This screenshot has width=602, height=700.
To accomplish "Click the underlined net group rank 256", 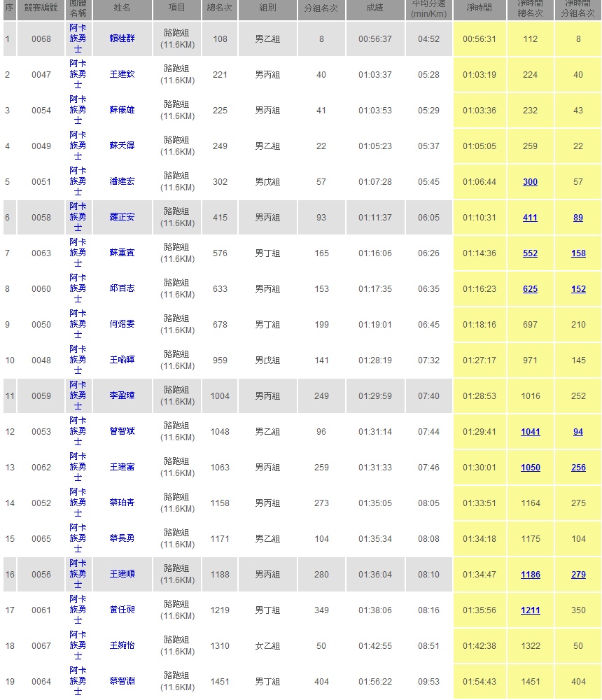I will click(578, 468).
